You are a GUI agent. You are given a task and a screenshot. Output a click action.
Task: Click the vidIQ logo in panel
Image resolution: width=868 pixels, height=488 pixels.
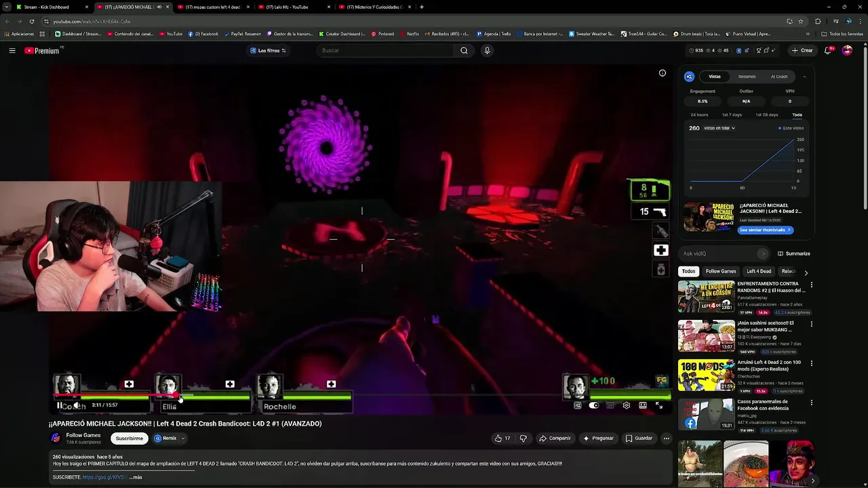[x=690, y=77]
